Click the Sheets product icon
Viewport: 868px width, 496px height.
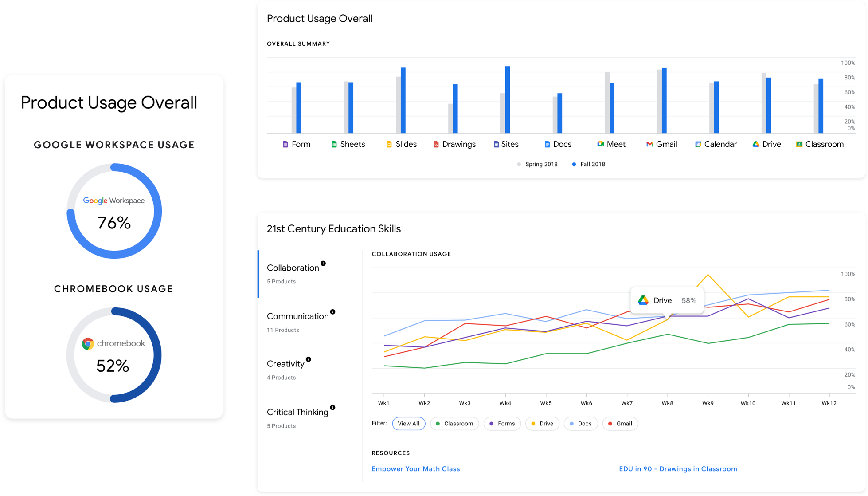[x=334, y=144]
